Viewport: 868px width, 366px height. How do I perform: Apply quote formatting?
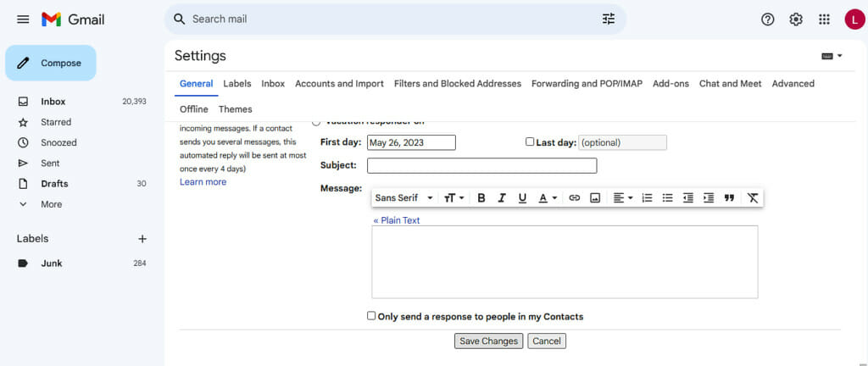729,198
